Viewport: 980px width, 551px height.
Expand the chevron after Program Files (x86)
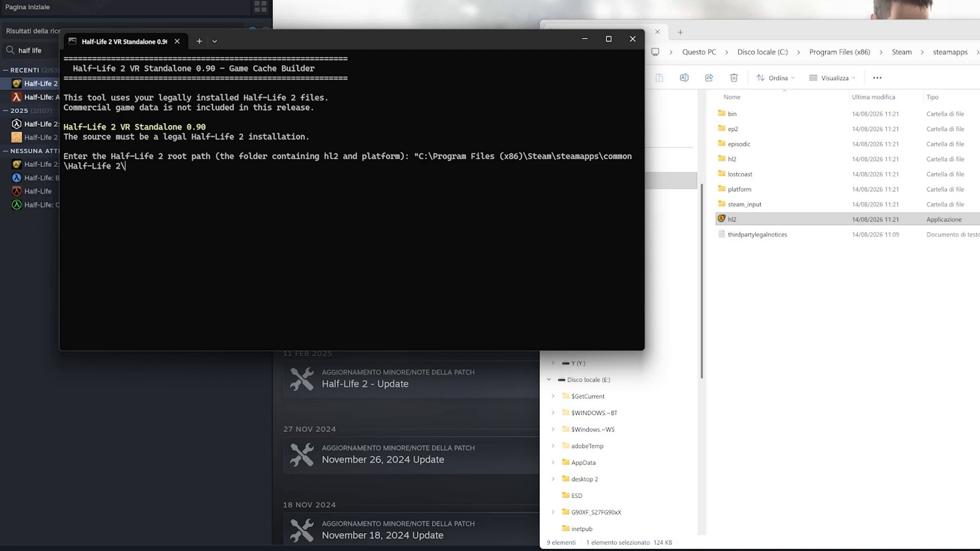880,52
